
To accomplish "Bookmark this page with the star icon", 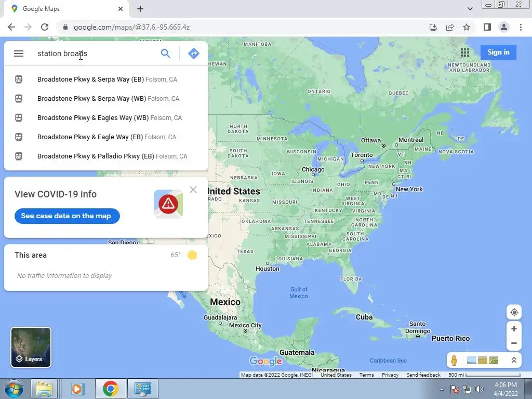I will (x=467, y=27).
